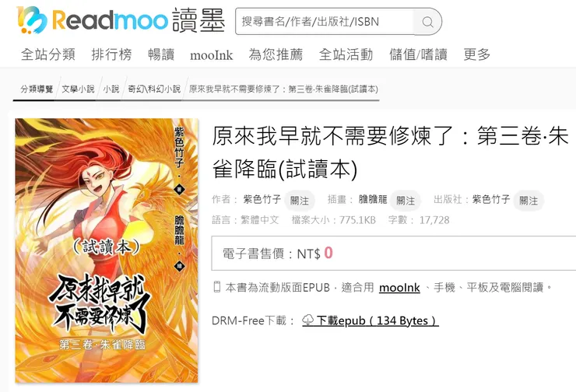Image resolution: width=576 pixels, height=392 pixels.
Task: Follow illustrator 膽膽龍 with 關注 button
Action: pyautogui.click(x=406, y=201)
